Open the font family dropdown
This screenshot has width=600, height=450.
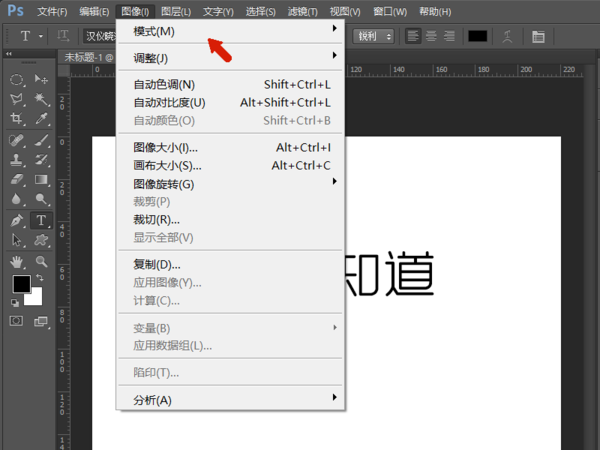99,36
